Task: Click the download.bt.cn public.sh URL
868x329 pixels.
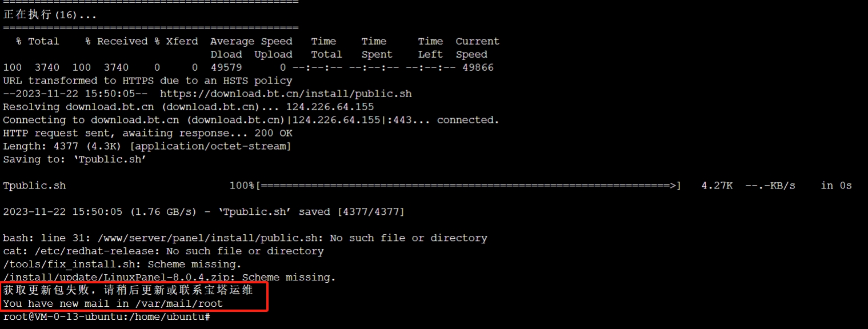Action: coord(286,94)
